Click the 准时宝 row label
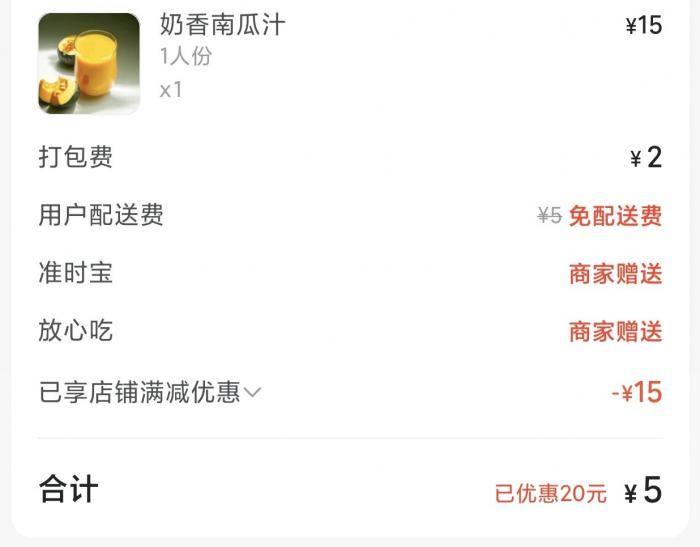Screen dimensions: 700x547 click(75, 273)
